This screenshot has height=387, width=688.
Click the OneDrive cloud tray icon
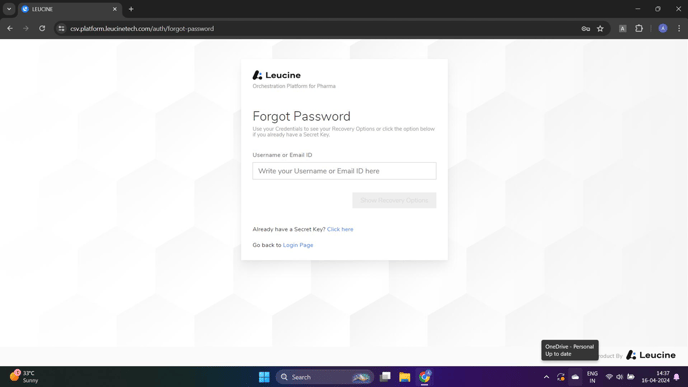click(575, 377)
